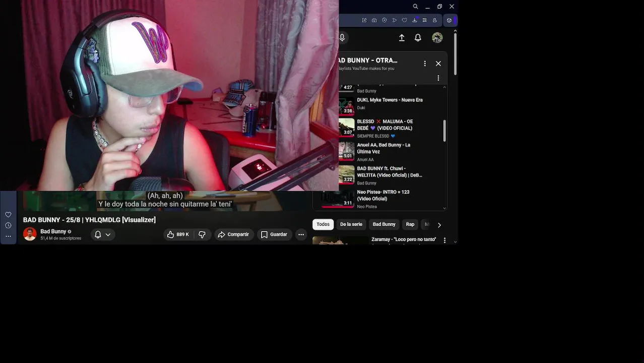
Task: Open the ad blocker shield icon
Action: click(384, 20)
